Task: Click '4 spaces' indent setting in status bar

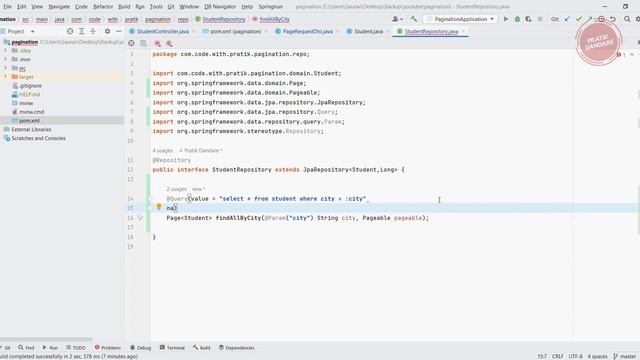Action: click(x=597, y=356)
